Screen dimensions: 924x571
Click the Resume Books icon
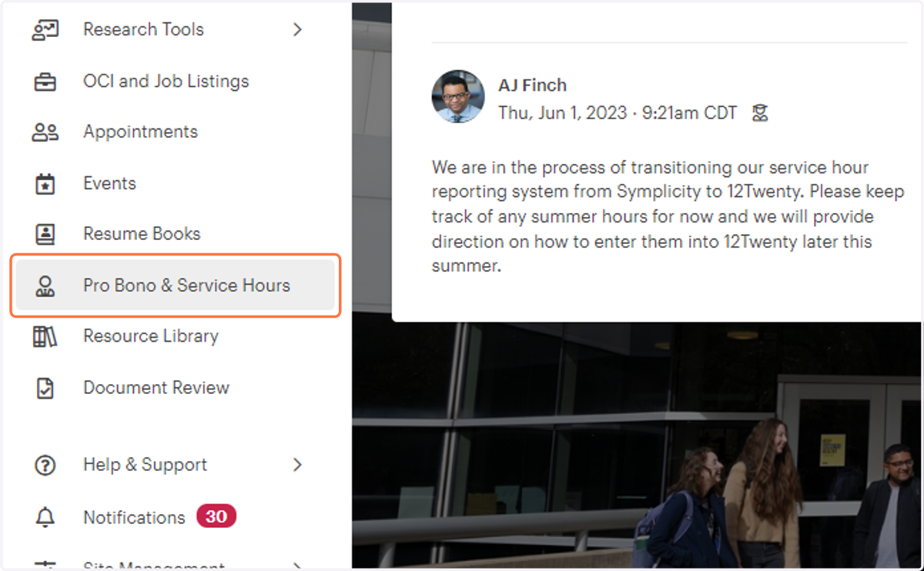(45, 234)
